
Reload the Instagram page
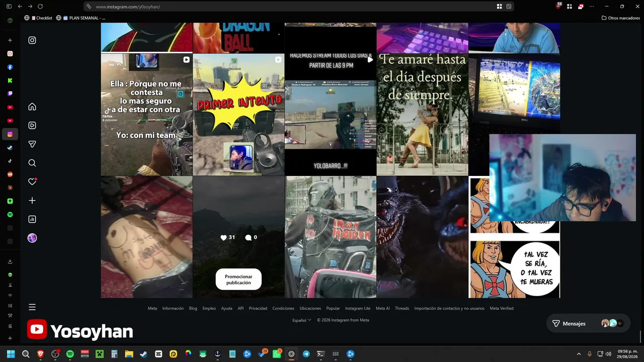(40, 7)
